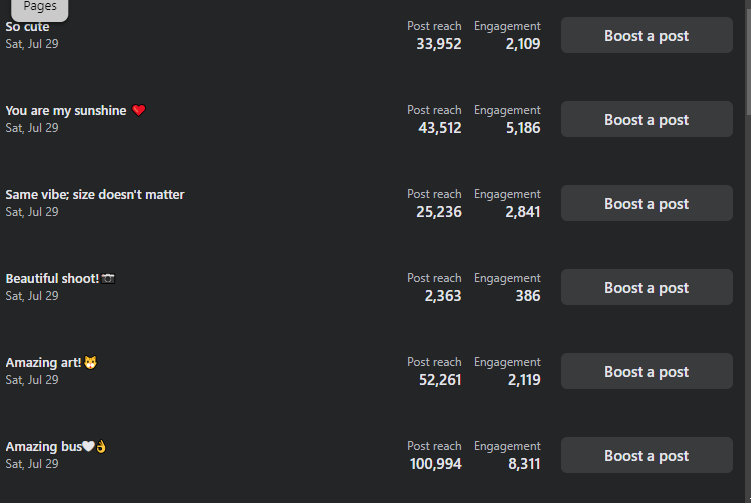
Task: Click the camera emoji after Beautiful shoot
Action: click(108, 278)
